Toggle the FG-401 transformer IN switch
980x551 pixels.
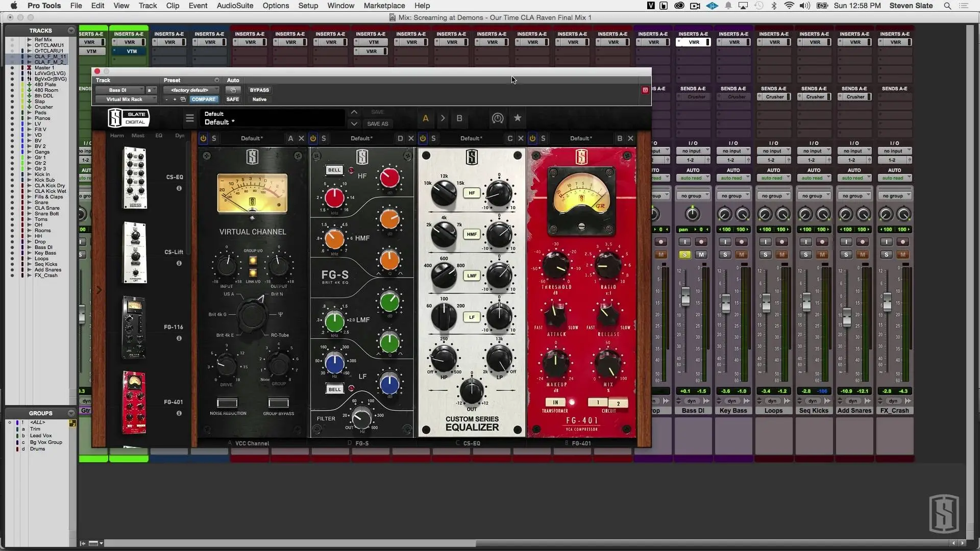[555, 402]
